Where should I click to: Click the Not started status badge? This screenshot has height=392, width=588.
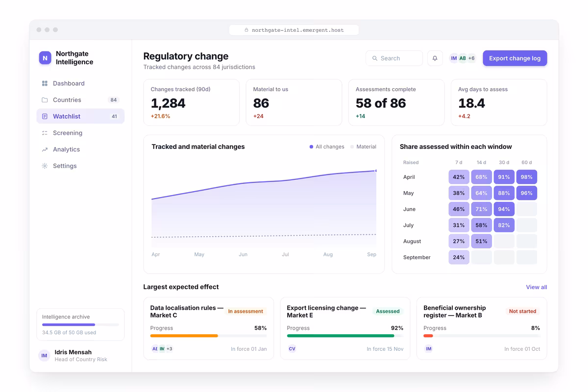522,312
